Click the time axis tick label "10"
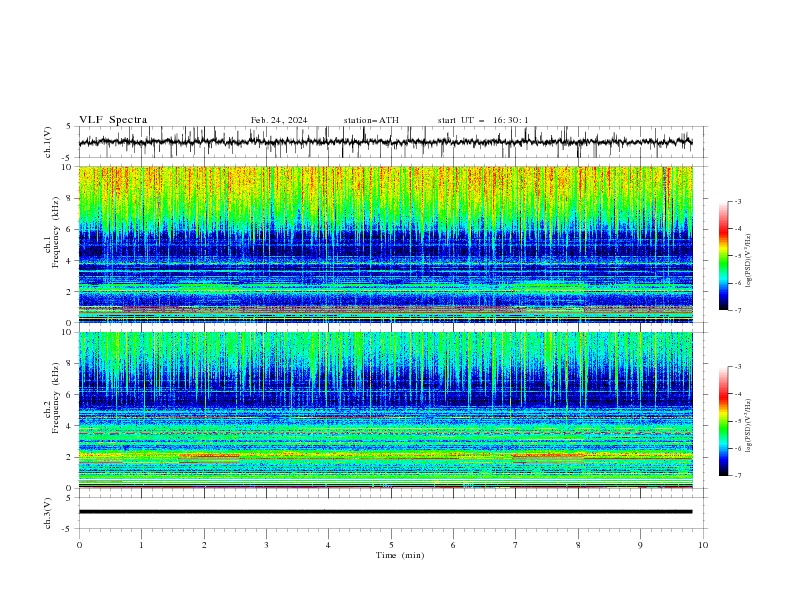Screen dimensions: 792x612 pyautogui.click(x=703, y=545)
